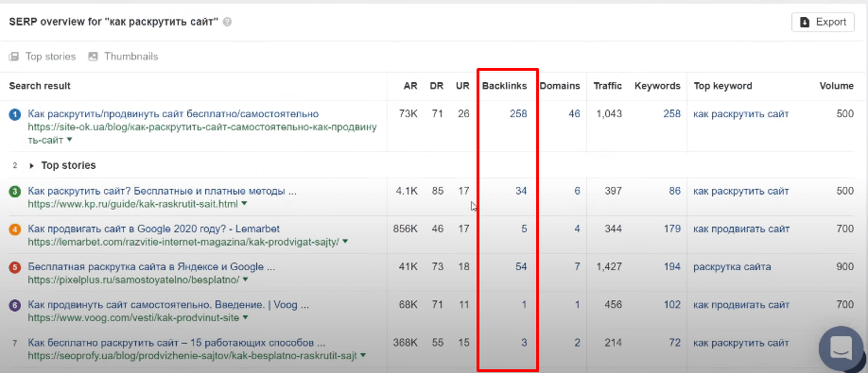
Task: Click the blue position 1 badge
Action: [15, 114]
